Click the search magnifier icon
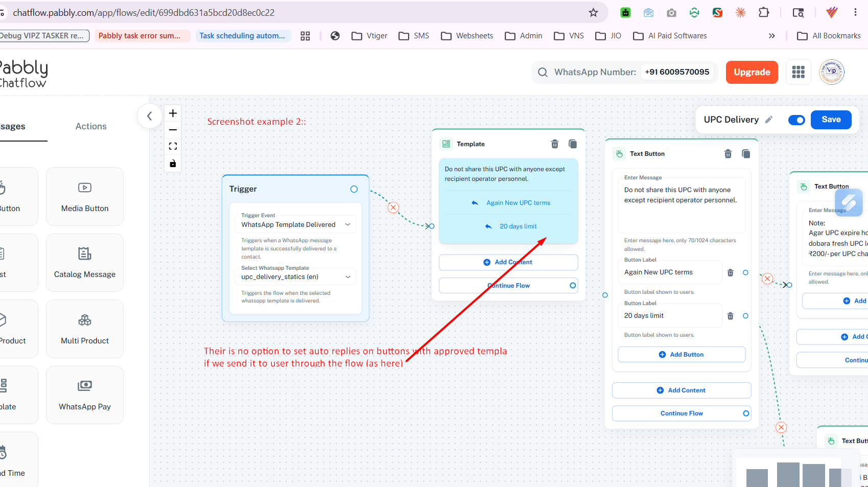 pos(543,73)
